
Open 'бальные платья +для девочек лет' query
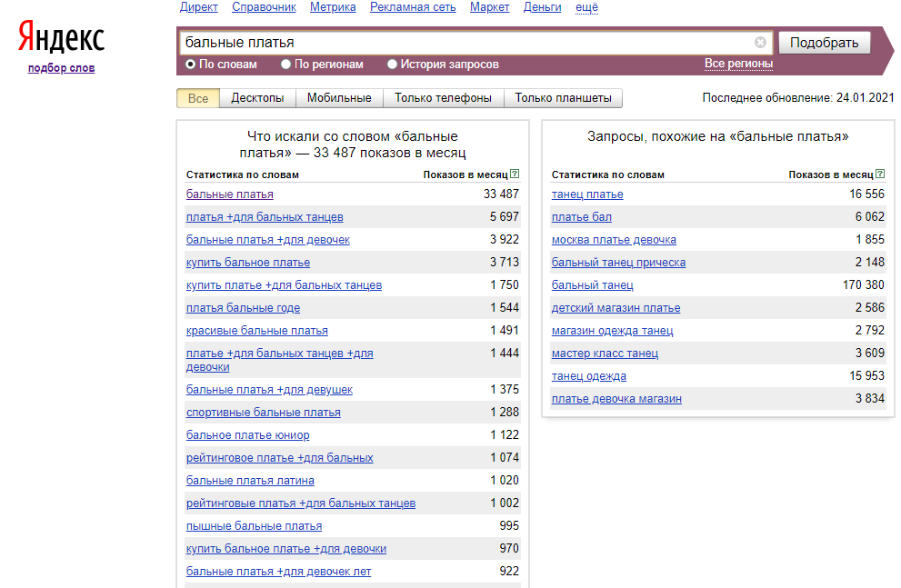pyautogui.click(x=279, y=572)
